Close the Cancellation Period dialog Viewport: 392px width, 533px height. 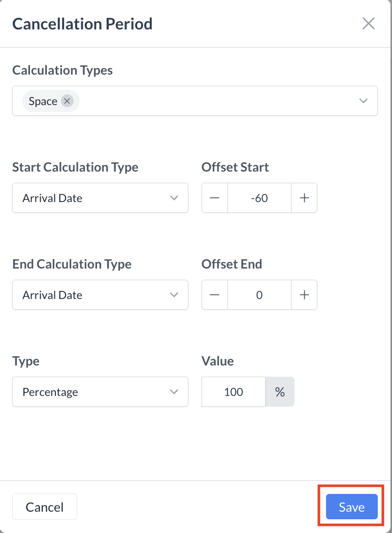368,23
